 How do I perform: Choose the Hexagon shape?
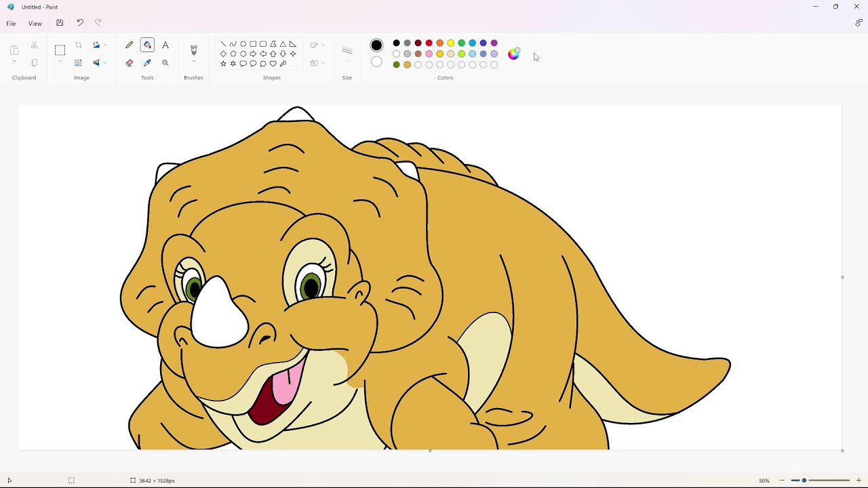pos(243,54)
